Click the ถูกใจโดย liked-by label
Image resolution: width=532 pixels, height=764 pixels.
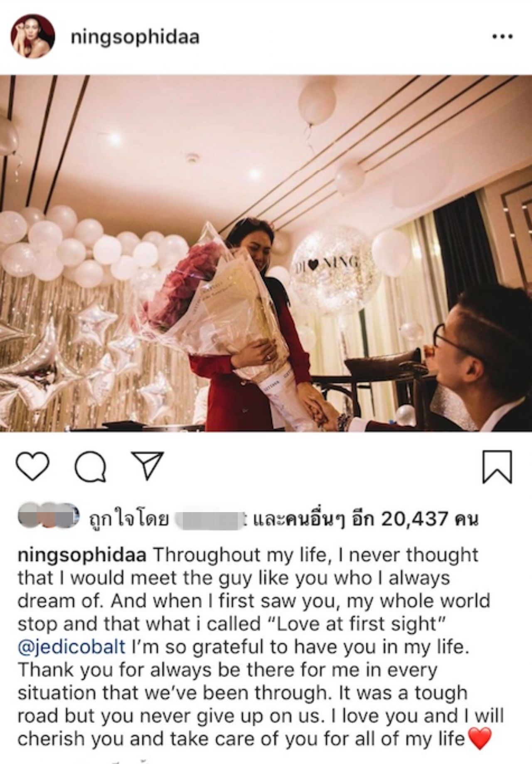[x=128, y=519]
